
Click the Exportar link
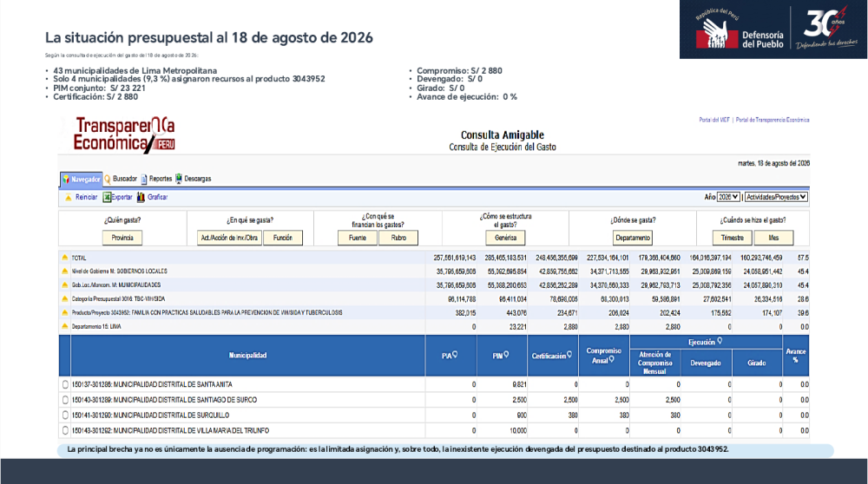pos(122,197)
